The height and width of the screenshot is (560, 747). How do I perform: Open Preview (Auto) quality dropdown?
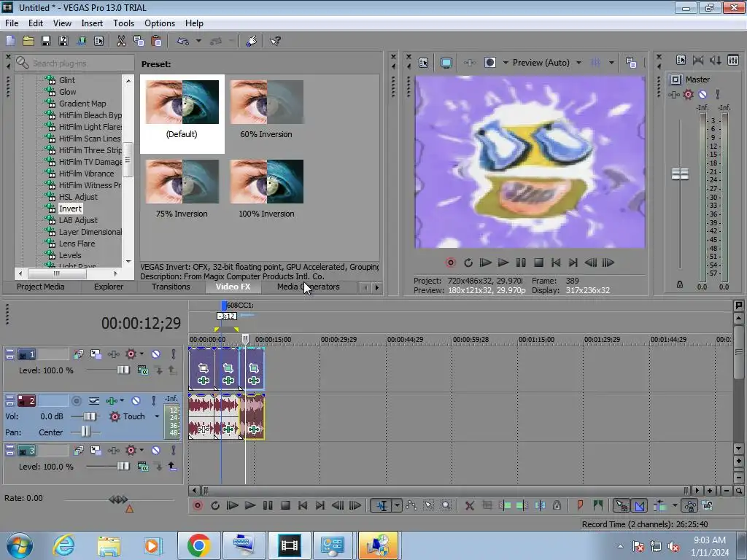pos(578,63)
